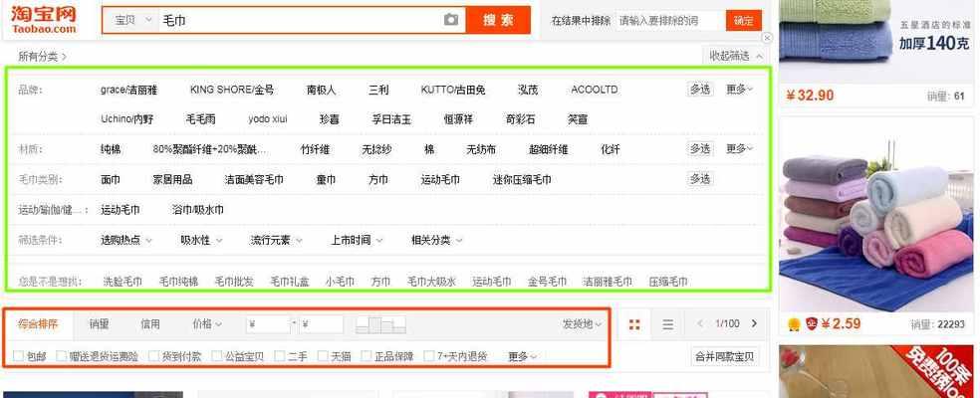980x398 pixels.
Task: Click the minimum price input
Action: pos(269,324)
